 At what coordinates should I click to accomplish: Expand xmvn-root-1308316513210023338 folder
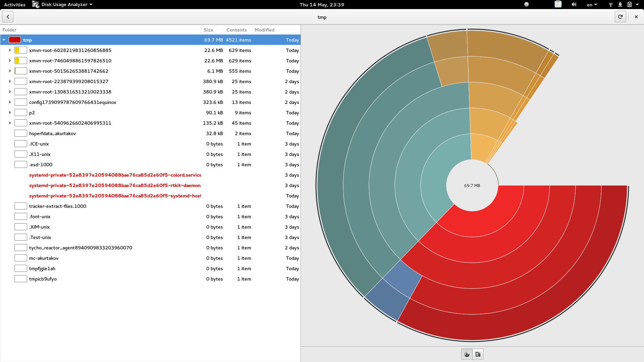click(10, 92)
